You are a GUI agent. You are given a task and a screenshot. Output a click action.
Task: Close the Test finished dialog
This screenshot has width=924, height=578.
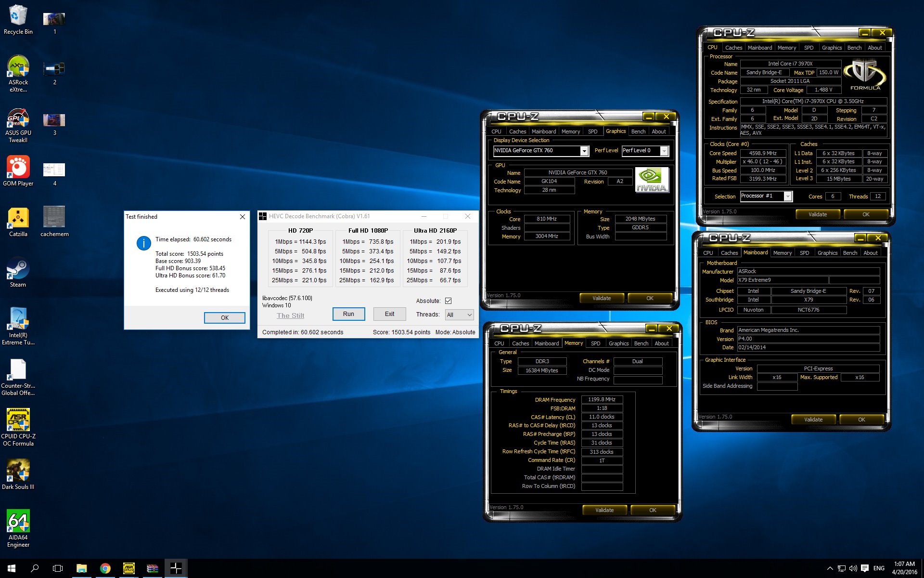coord(243,217)
